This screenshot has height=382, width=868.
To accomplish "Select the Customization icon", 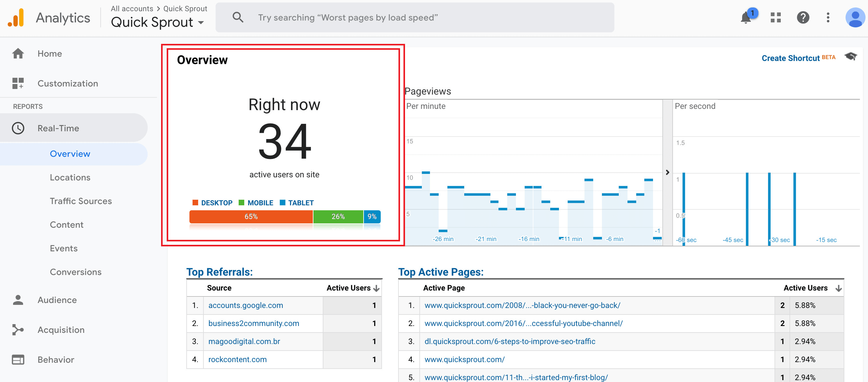I will coord(17,83).
